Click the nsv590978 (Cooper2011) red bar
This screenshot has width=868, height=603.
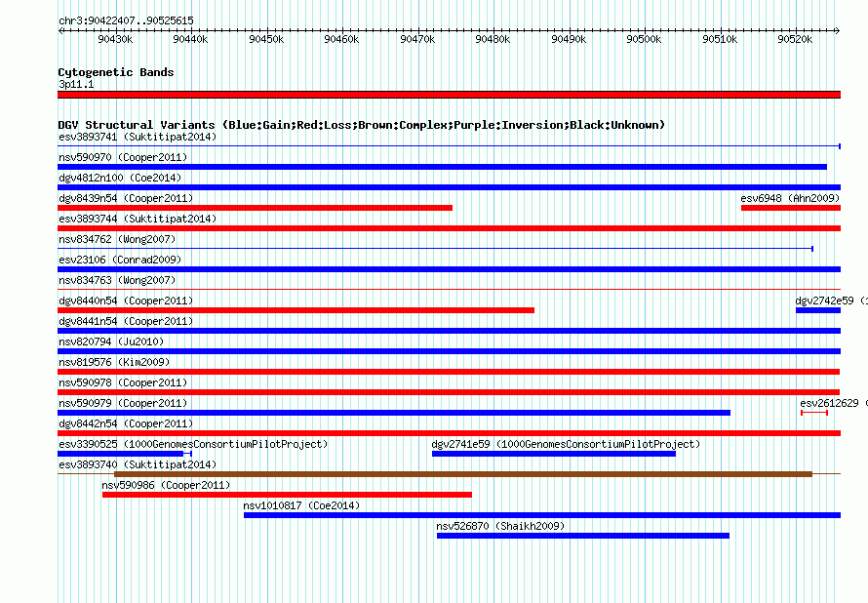tap(449, 392)
